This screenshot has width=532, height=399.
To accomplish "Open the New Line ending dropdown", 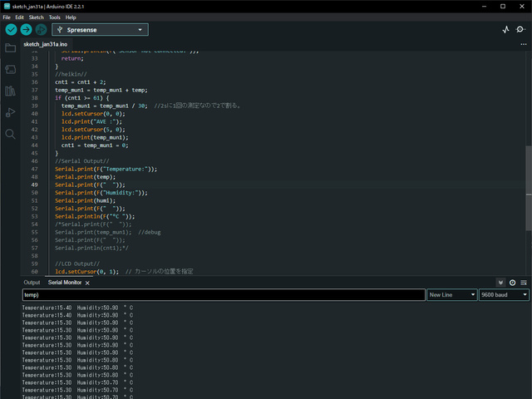I will [452, 295].
